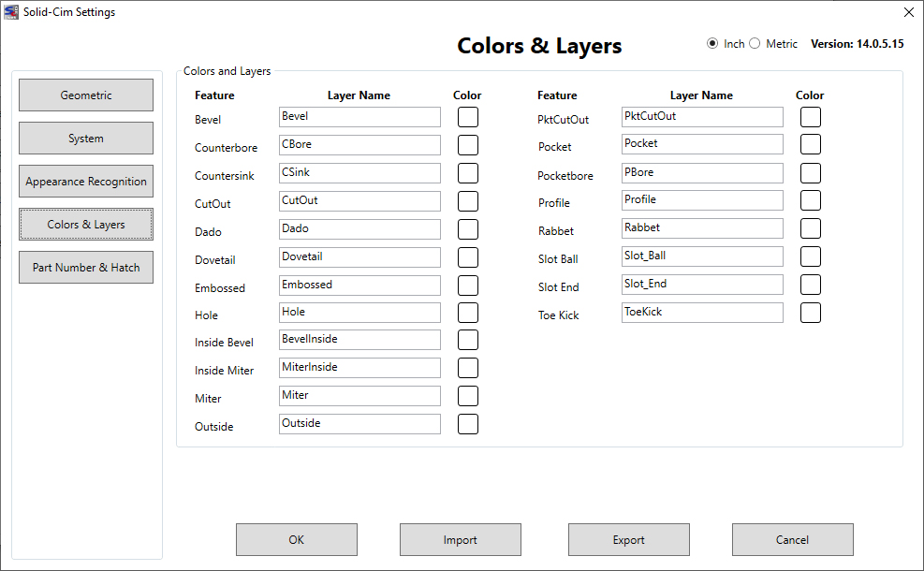Edit the CSink layer name field
Image resolution: width=924 pixels, height=571 pixels.
[x=359, y=173]
